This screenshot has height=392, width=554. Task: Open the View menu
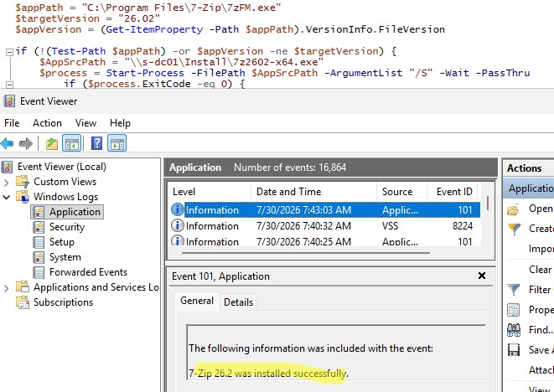click(x=85, y=123)
